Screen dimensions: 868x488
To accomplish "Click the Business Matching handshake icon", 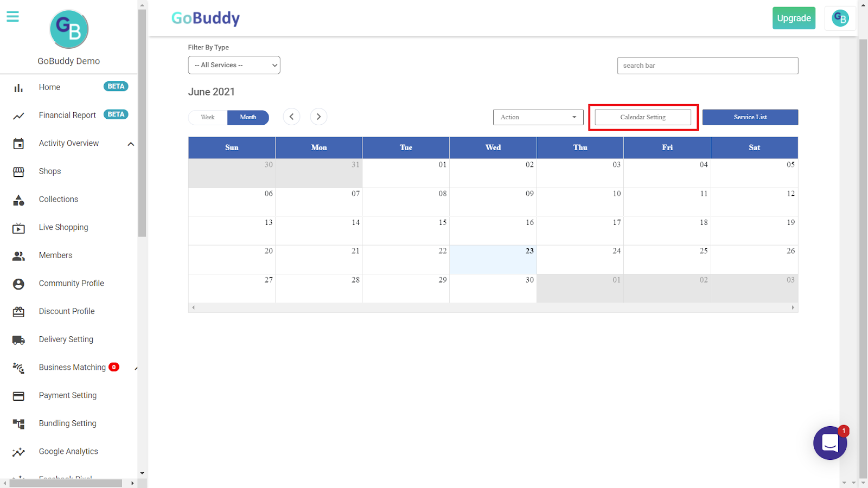I will click(x=18, y=368).
